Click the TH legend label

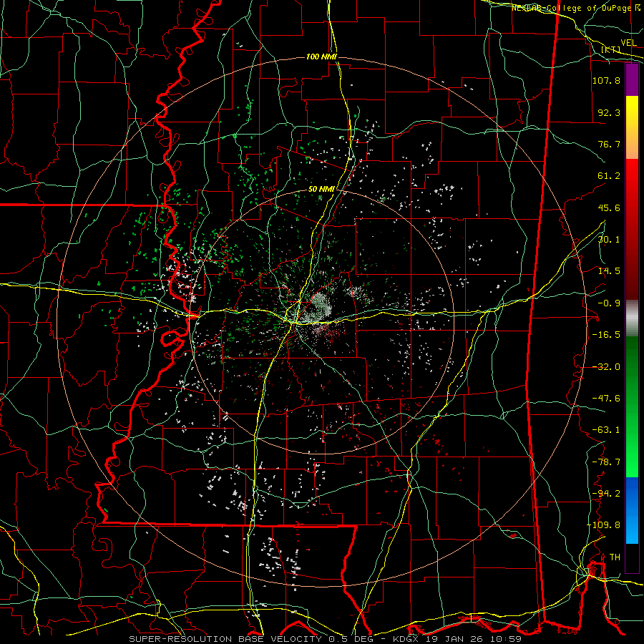615,557
